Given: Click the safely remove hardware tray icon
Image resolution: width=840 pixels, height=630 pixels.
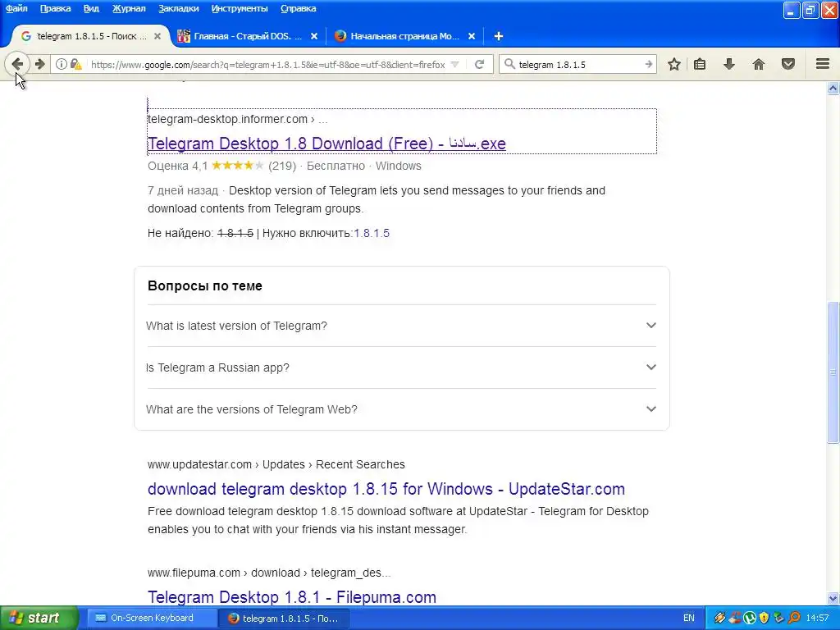Looking at the screenshot, I should tap(779, 618).
